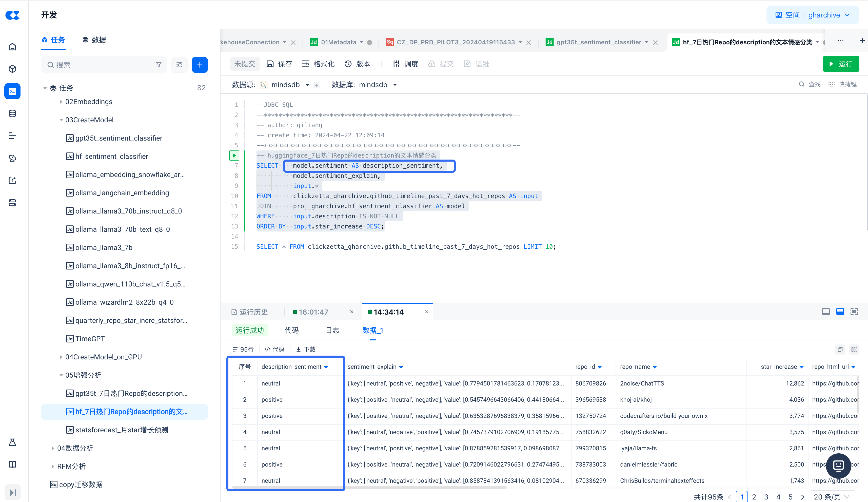The height and width of the screenshot is (502, 868).
Task: Toggle column display settings icon
Action: (854, 349)
